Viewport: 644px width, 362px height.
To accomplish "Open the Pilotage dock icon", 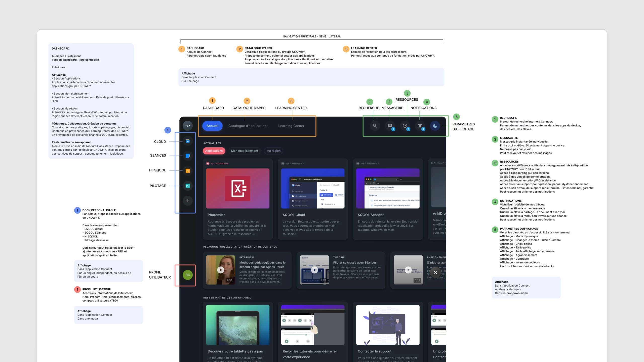I will pos(187,186).
